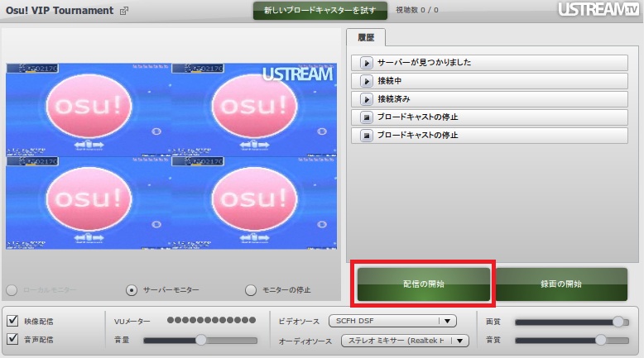Click the 録画の開始 button
Screen dimensions: 644x358
pos(561,284)
